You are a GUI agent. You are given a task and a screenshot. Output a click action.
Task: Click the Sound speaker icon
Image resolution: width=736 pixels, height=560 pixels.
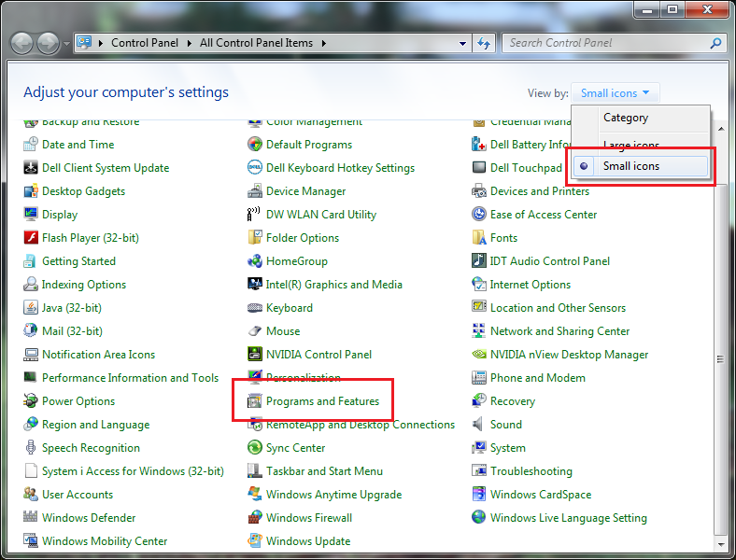(478, 424)
